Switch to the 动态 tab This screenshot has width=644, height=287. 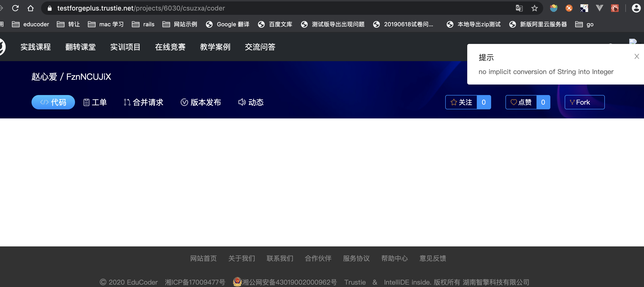[251, 102]
